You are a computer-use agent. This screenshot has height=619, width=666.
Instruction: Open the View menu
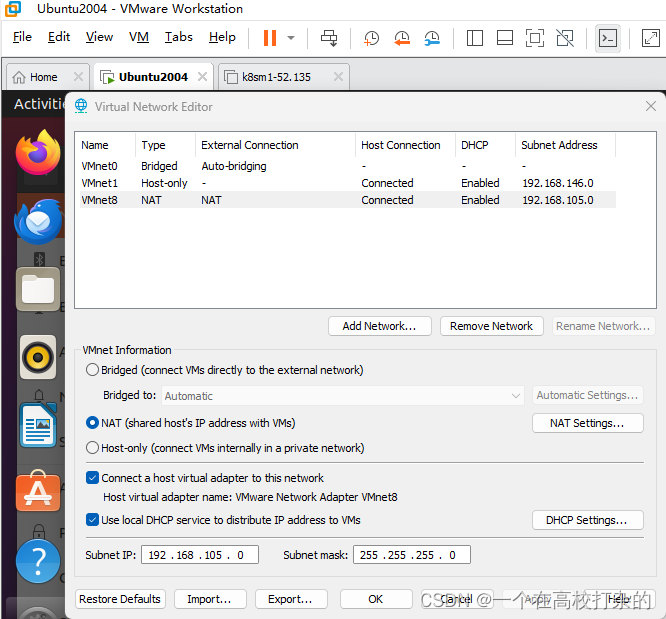tap(99, 37)
